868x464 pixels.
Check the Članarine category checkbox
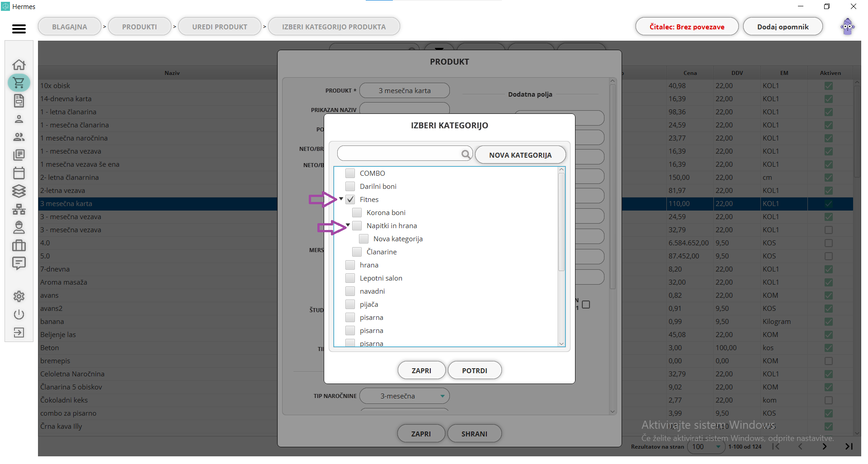(x=357, y=252)
